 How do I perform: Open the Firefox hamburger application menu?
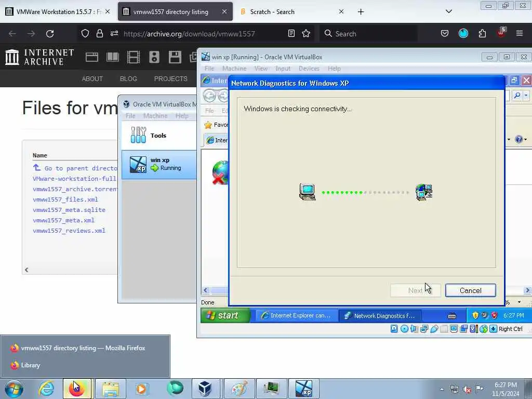[520, 33]
